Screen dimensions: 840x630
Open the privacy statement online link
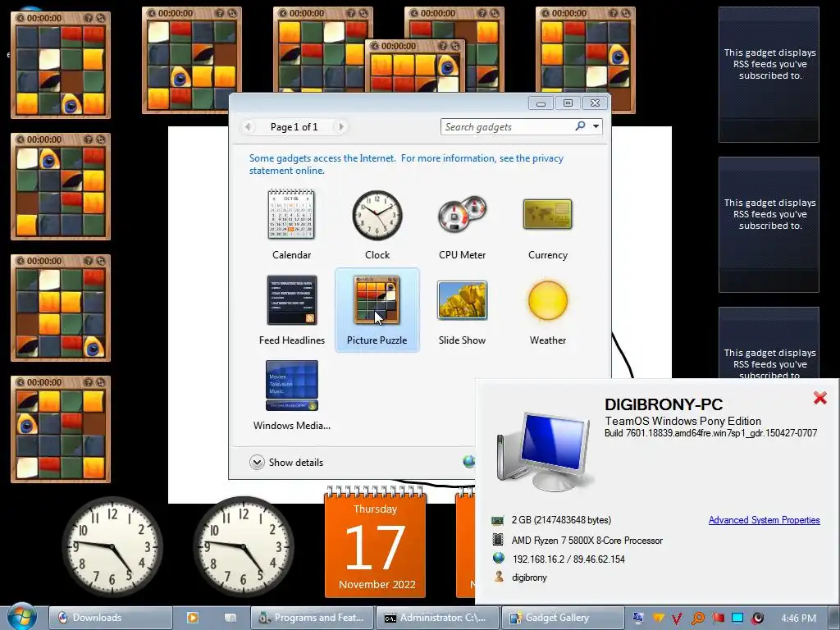(406, 164)
